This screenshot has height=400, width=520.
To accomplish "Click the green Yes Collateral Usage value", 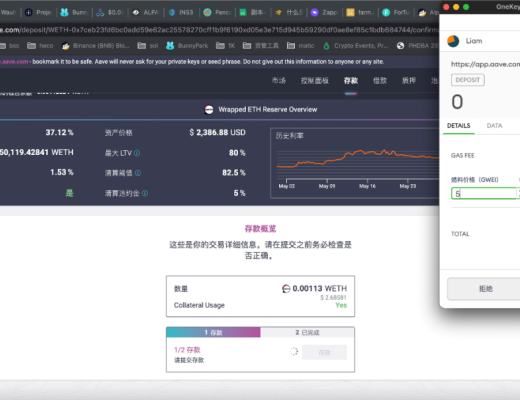I will (x=341, y=305).
